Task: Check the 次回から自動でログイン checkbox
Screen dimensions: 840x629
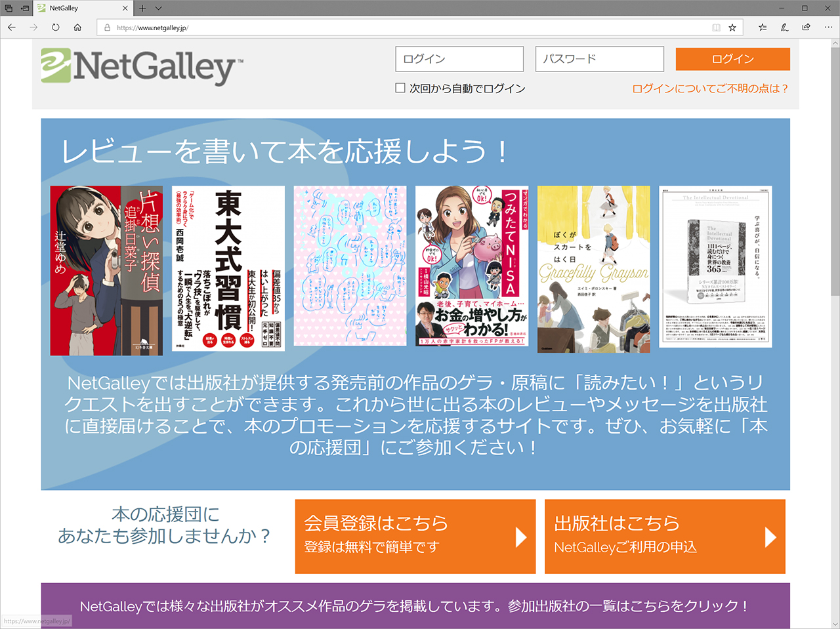Action: click(400, 87)
